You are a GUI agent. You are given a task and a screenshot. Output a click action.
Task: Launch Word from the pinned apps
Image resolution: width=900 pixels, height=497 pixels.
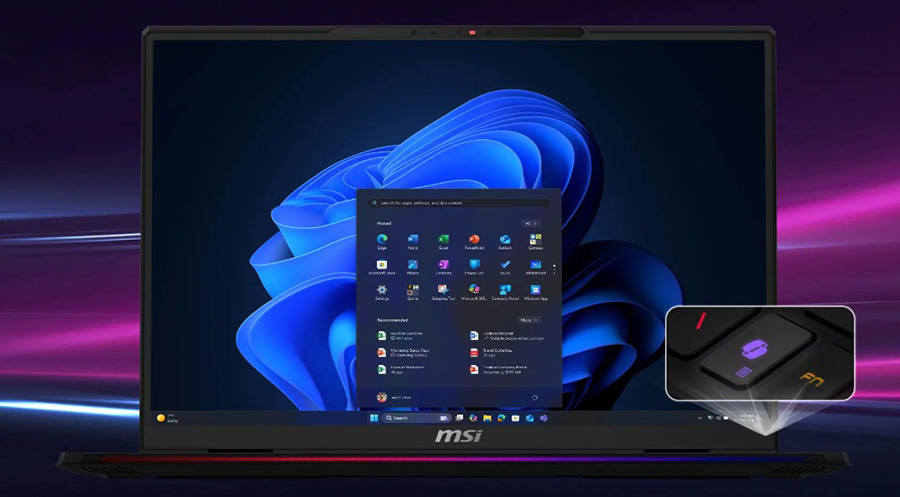pos(413,242)
